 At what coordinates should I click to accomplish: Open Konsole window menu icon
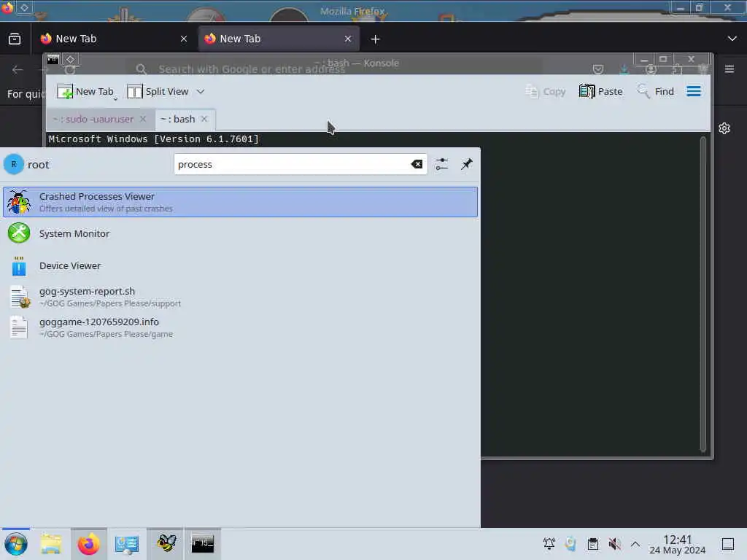point(53,59)
